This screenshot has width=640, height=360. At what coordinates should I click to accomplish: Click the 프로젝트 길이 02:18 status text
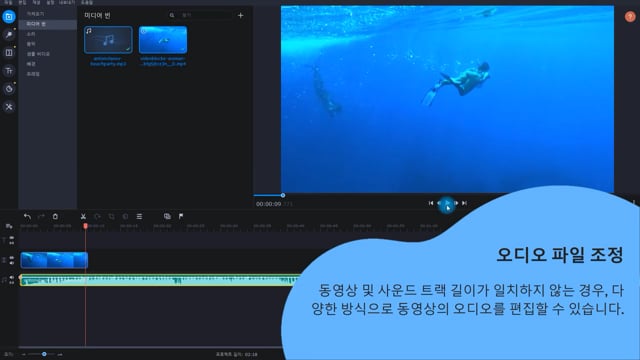click(237, 354)
